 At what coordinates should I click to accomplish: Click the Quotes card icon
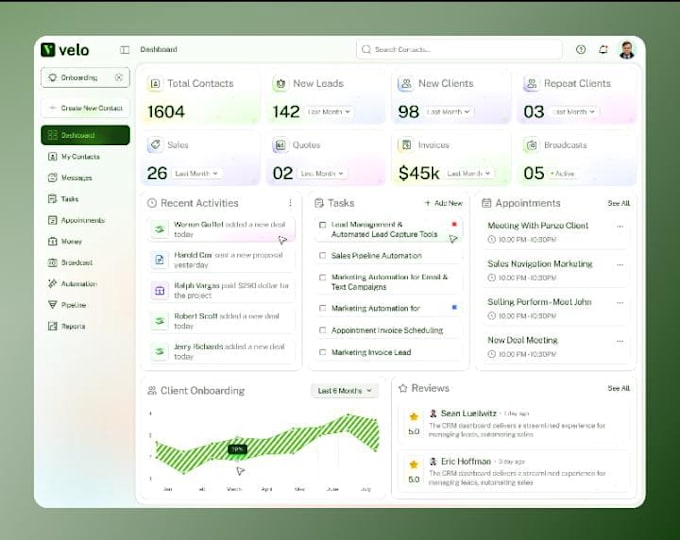tap(281, 145)
